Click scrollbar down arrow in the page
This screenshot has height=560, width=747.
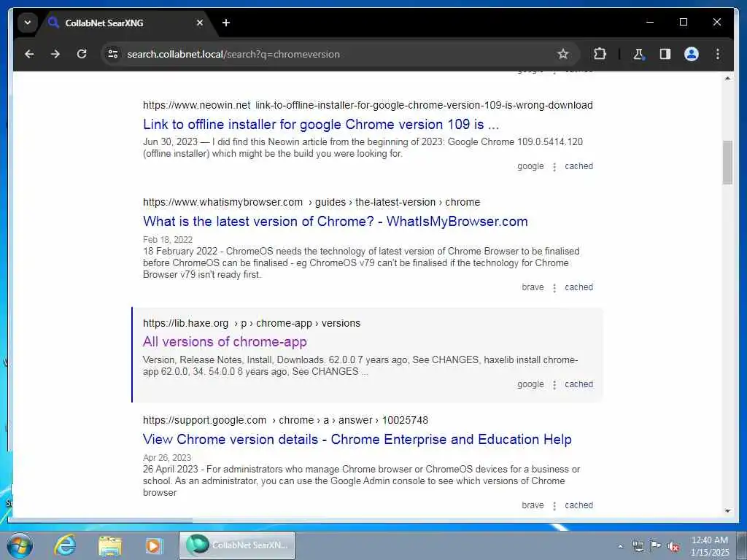pyautogui.click(x=727, y=510)
